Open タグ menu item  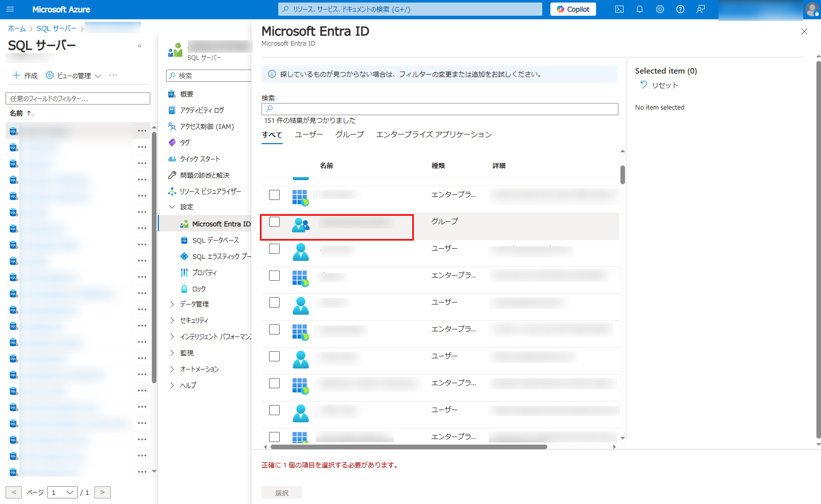click(x=179, y=143)
